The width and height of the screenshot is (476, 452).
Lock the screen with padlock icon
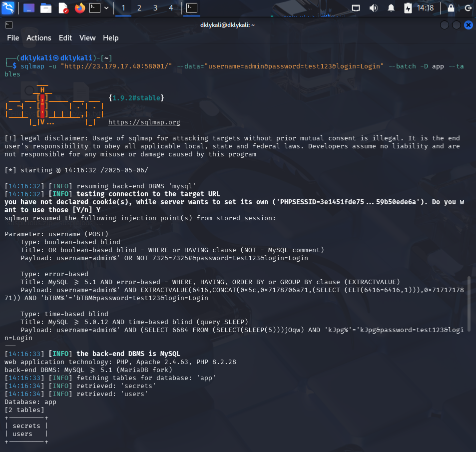(451, 8)
